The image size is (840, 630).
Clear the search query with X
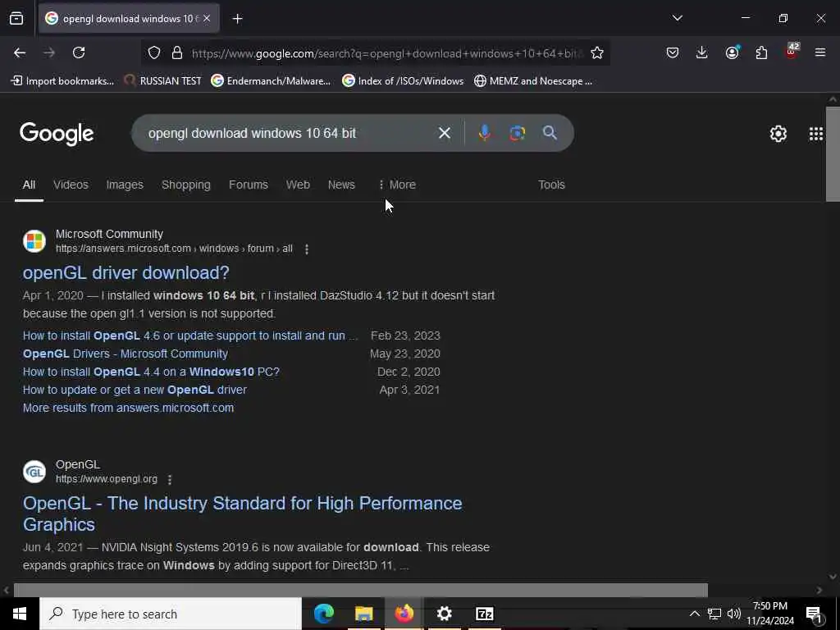click(x=444, y=133)
